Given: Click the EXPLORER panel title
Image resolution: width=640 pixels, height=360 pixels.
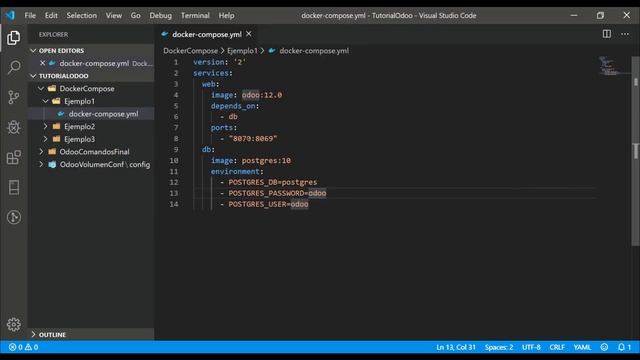Looking at the screenshot, I should (x=53, y=35).
